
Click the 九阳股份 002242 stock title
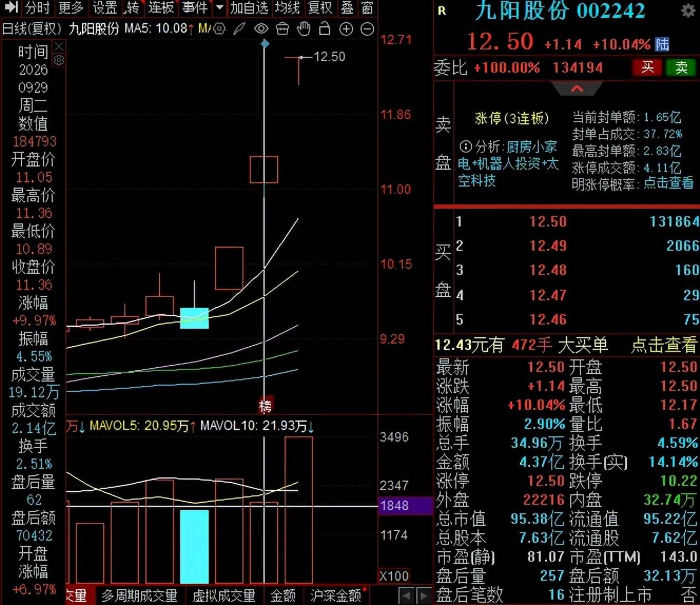[560, 11]
